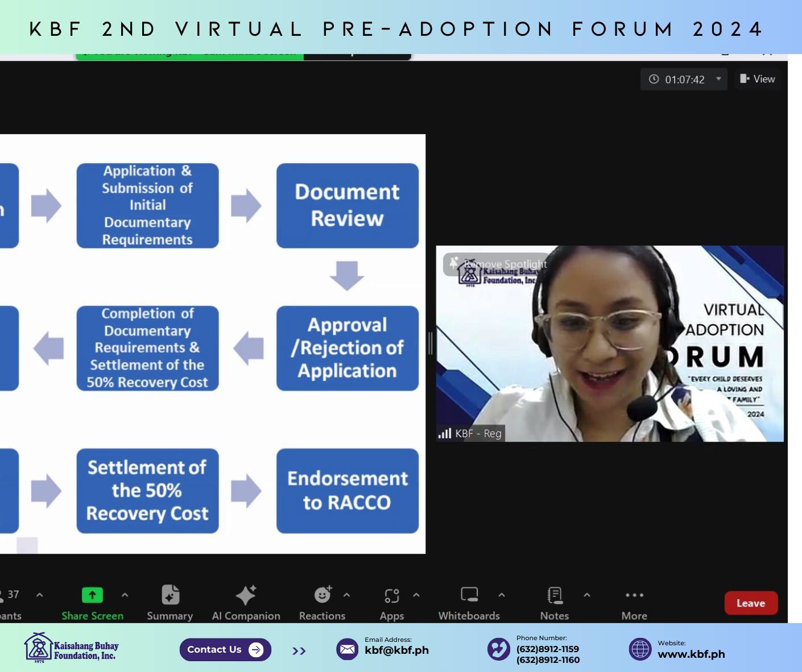Screen dimensions: 802x672
Task: Click the email envelope icon in footer
Action: coord(347,649)
